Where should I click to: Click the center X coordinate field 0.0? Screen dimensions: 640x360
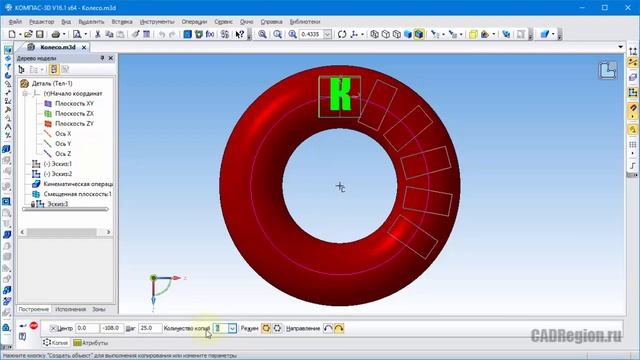[87, 328]
